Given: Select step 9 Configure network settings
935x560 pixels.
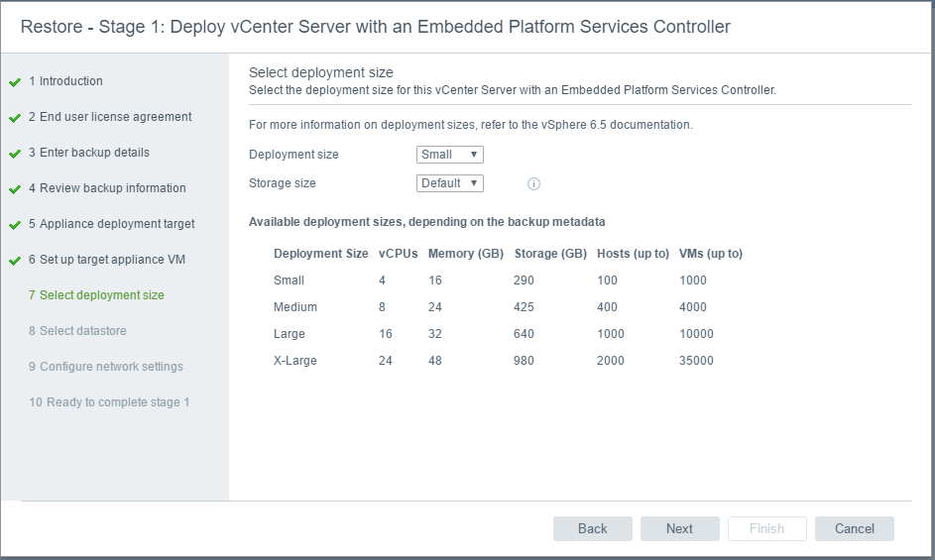Looking at the screenshot, I should pyautogui.click(x=105, y=367).
